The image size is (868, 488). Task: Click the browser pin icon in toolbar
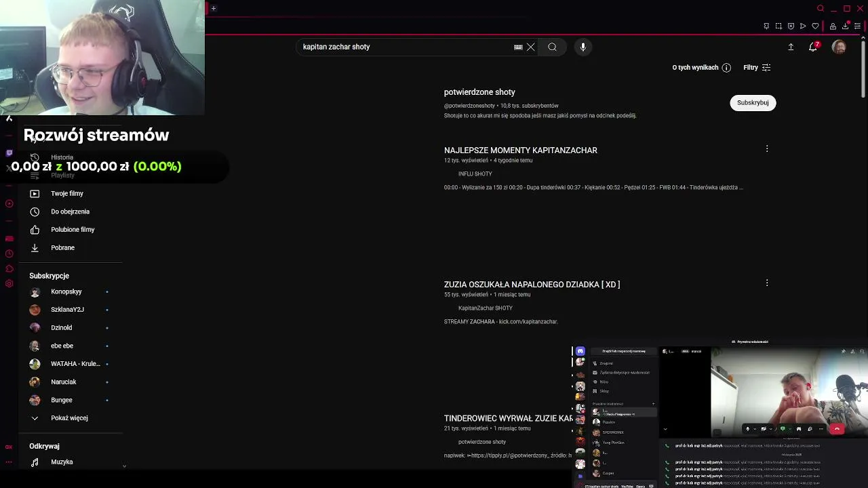tap(766, 26)
